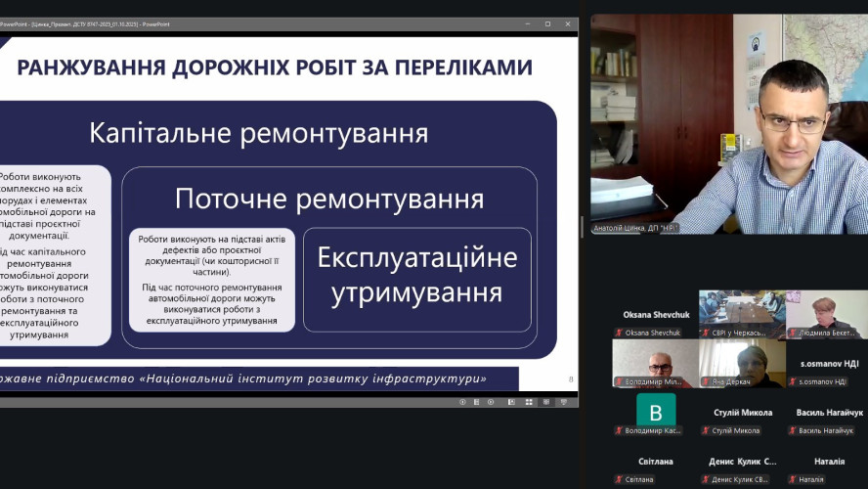Click muted mic icon beside Світлана label
The width and height of the screenshot is (868, 489).
[619, 479]
